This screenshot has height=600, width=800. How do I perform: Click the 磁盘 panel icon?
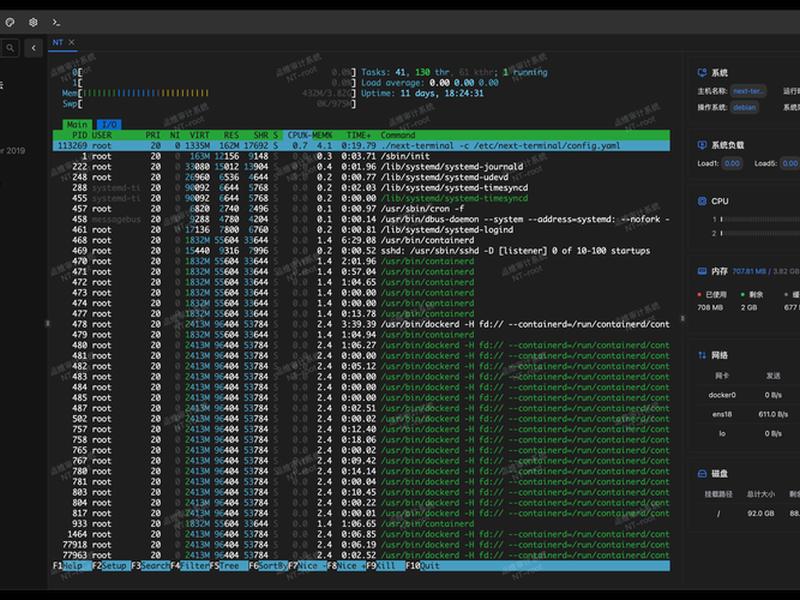(702, 474)
